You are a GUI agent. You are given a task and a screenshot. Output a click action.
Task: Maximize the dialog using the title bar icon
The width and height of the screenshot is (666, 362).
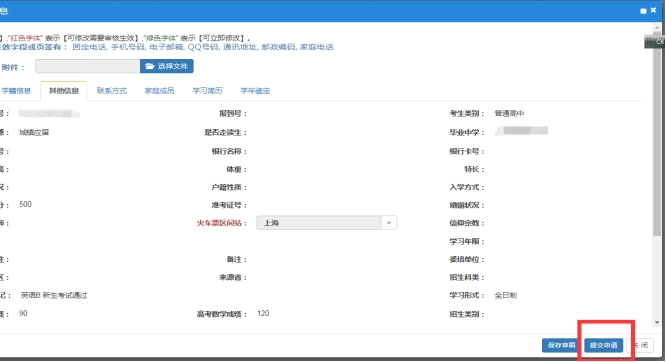click(643, 11)
